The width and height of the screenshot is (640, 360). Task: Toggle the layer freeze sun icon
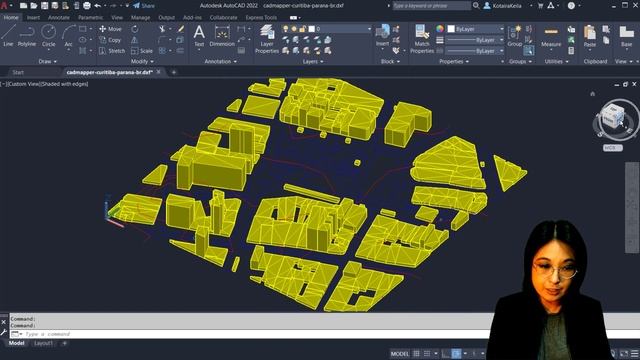coord(294,29)
